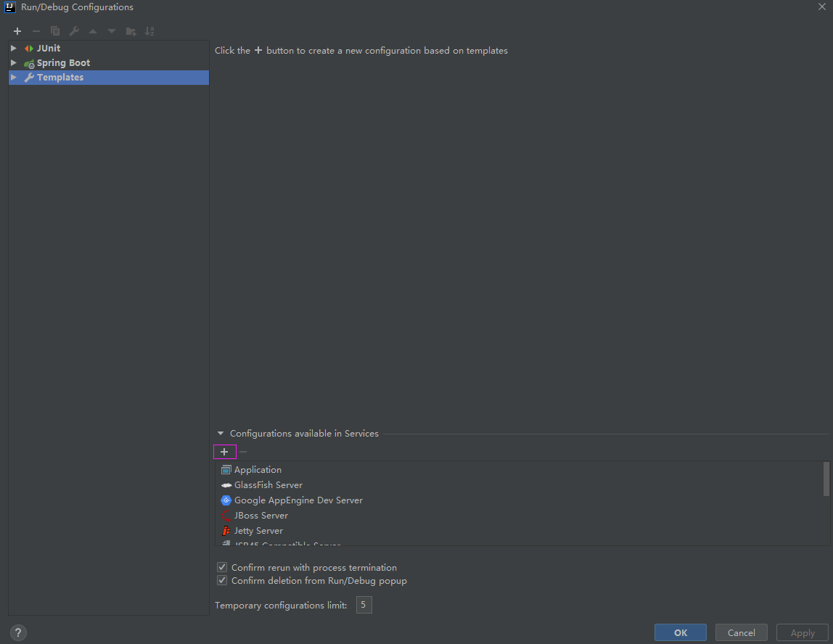Screen dimensions: 833x644
Task: Open edit templates with the wrench icon
Action: 73,31
